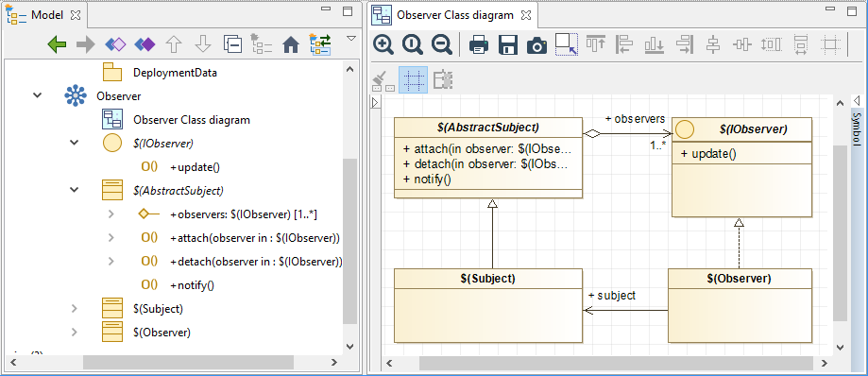Click the triangle above the Symbol tab

pyautogui.click(x=856, y=101)
